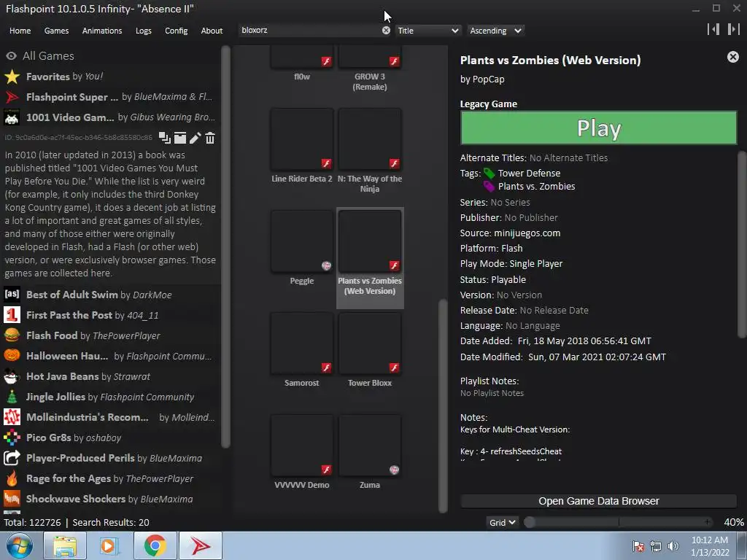Open the Grid layout dropdown
The image size is (747, 560).
pyautogui.click(x=502, y=522)
